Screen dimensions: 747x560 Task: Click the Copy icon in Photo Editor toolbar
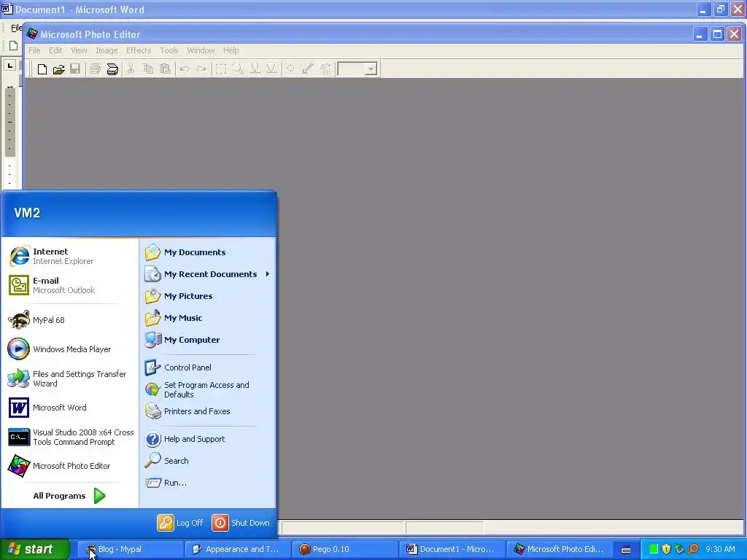tap(148, 69)
